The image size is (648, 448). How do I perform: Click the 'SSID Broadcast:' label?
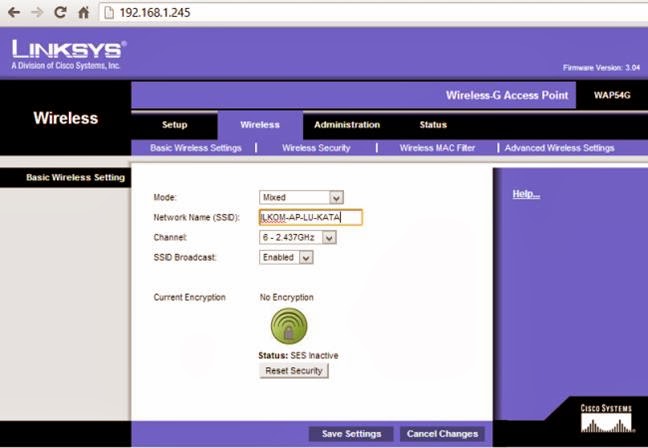click(x=185, y=257)
